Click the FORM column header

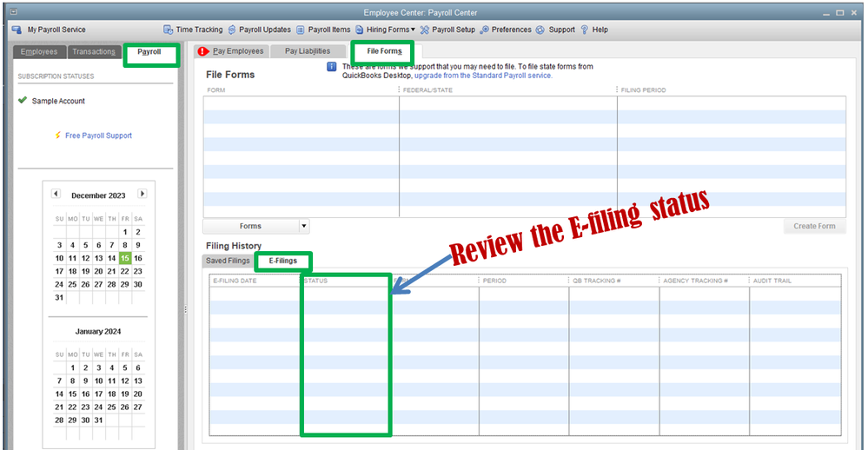[215, 89]
